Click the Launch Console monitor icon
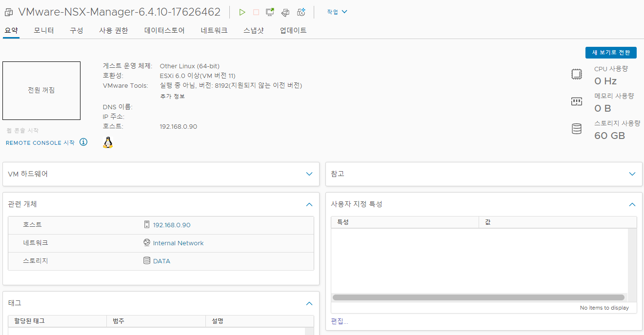 [270, 12]
